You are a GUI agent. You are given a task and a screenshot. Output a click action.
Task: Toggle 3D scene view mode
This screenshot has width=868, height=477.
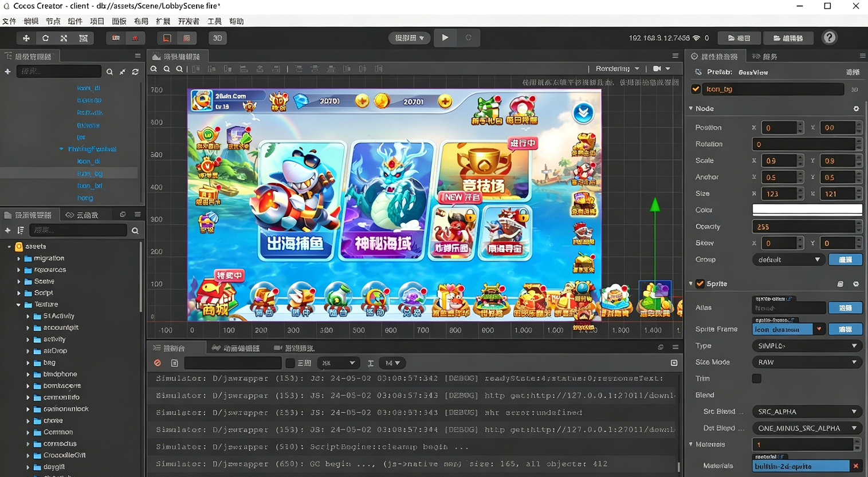(217, 38)
